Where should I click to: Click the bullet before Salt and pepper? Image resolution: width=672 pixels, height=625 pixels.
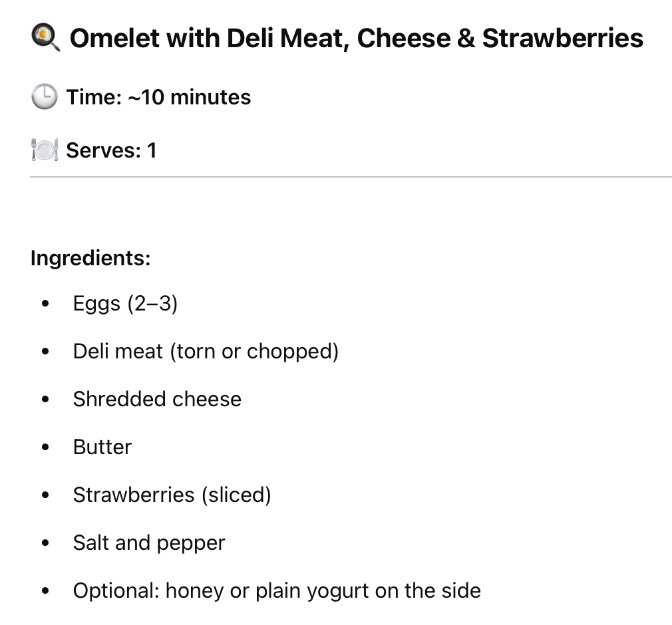tap(45, 543)
